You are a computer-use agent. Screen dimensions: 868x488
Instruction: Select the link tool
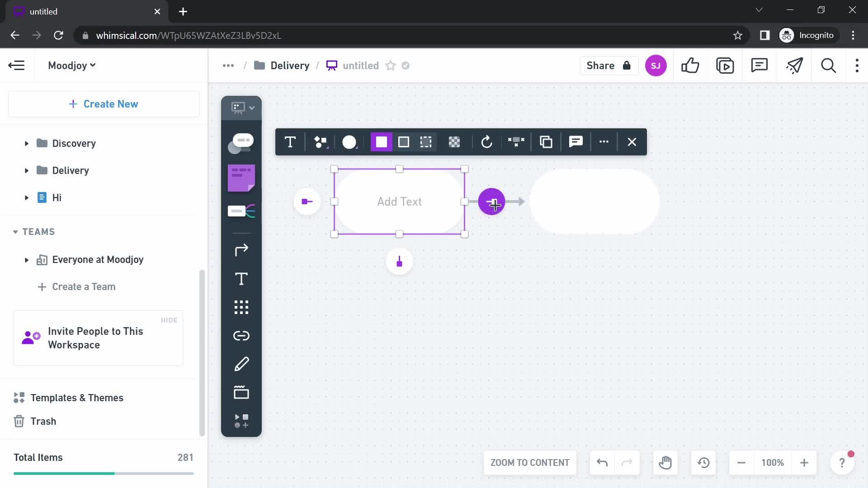(x=241, y=336)
